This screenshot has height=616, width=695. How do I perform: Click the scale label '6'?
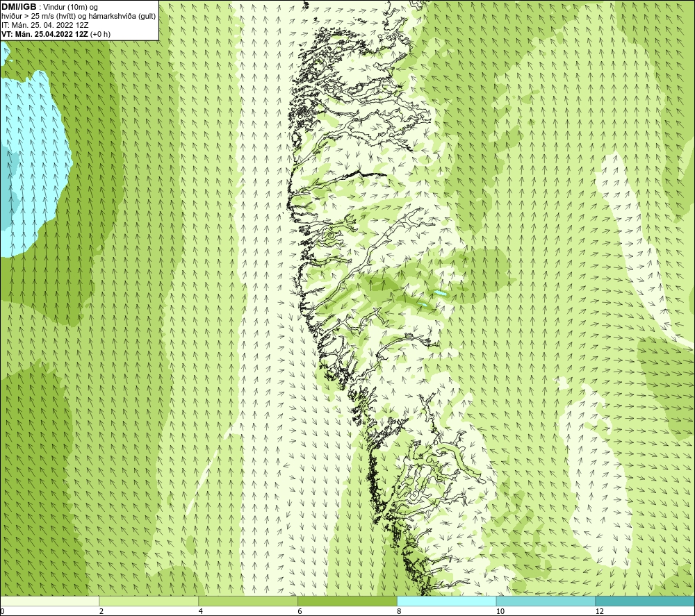coord(300,612)
